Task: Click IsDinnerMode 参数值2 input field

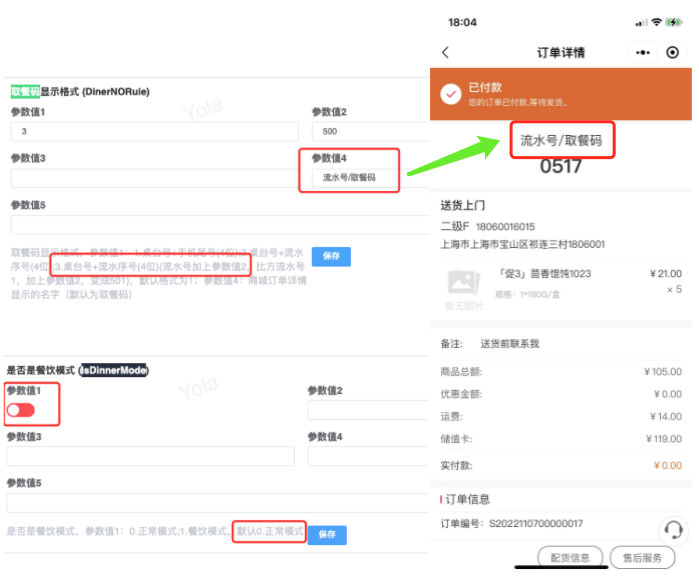Action: [x=368, y=410]
